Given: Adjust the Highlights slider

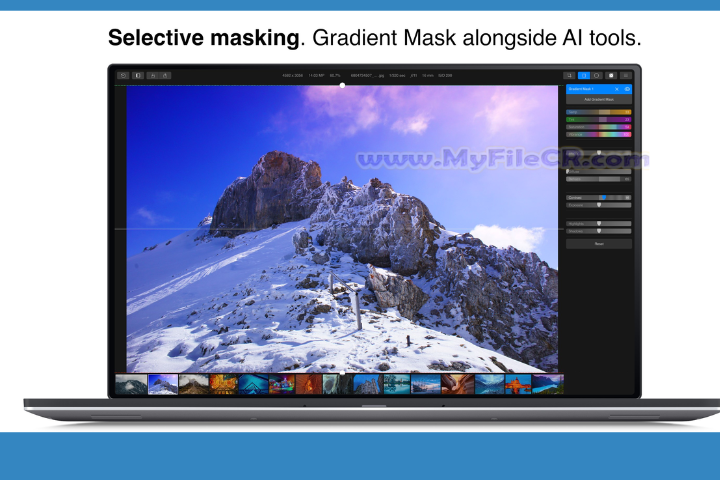Looking at the screenshot, I should click(599, 224).
